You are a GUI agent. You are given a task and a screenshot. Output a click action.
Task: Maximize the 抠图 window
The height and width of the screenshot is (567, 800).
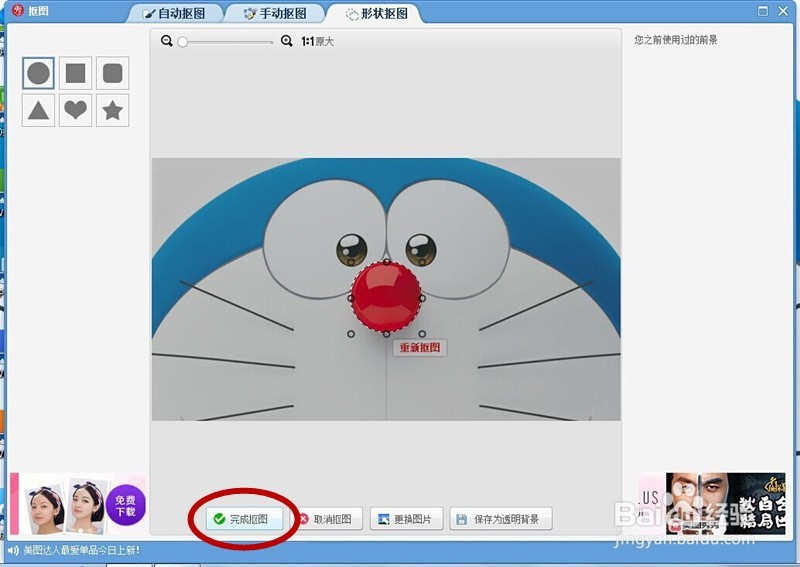coord(763,11)
